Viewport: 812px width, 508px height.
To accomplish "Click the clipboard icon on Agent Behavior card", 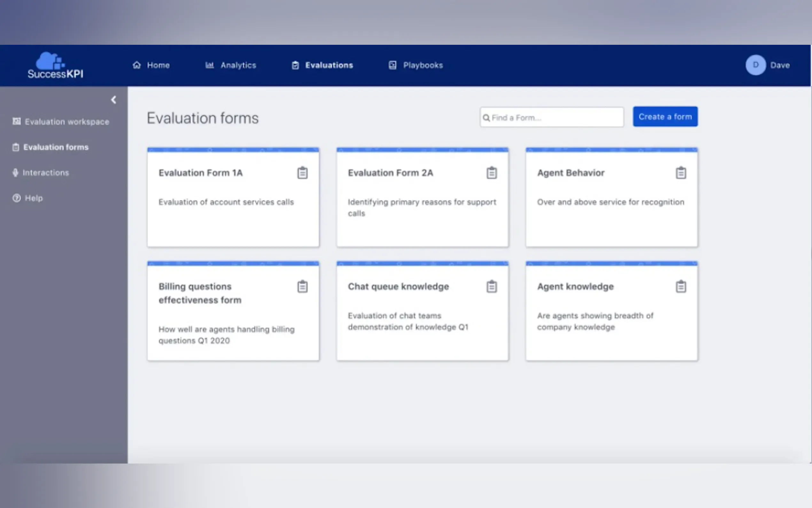I will click(x=680, y=173).
